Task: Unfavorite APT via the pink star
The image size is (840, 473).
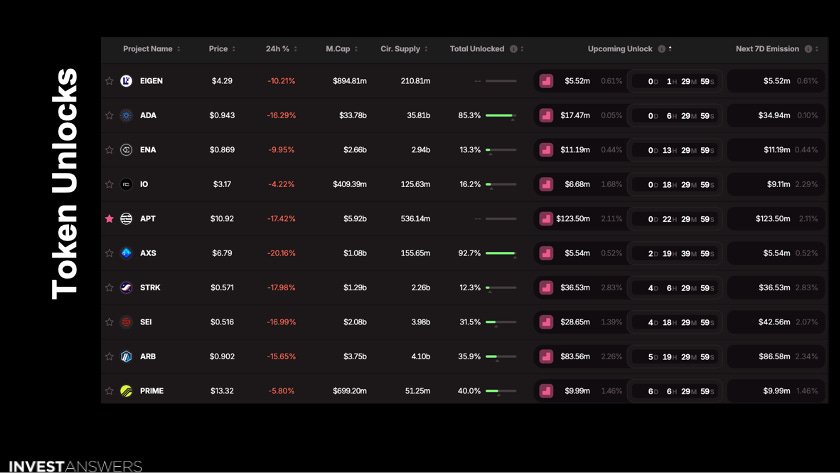Action: coord(109,219)
